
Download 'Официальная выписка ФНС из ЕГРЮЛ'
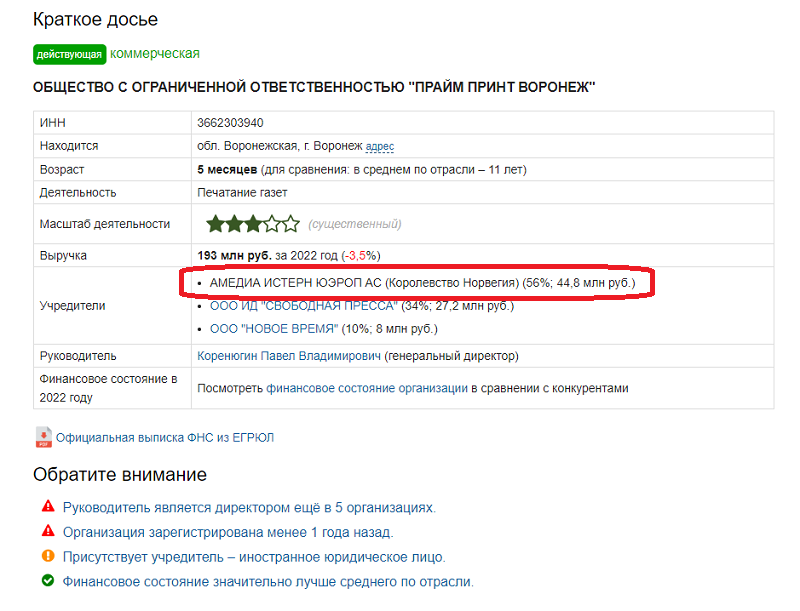pyautogui.click(x=165, y=438)
